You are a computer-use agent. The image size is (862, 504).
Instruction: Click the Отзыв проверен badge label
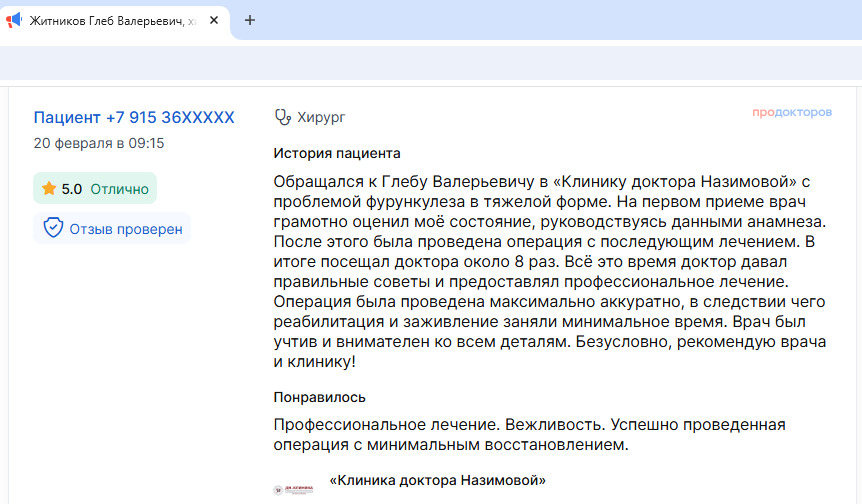click(x=126, y=229)
